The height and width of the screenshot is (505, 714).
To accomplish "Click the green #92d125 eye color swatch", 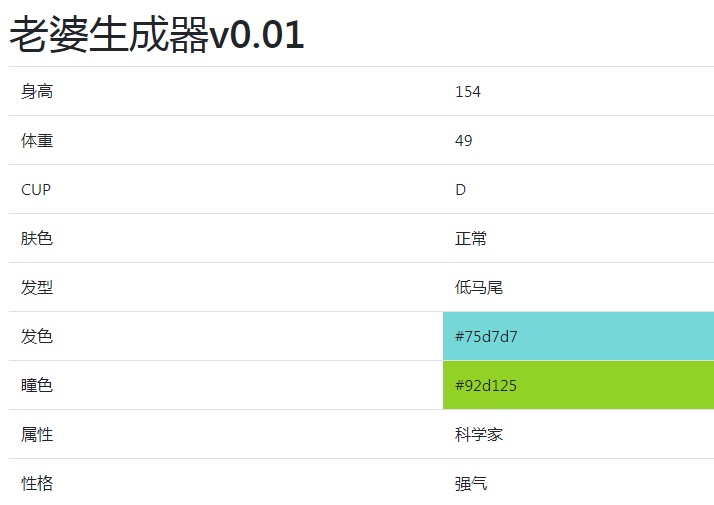I will point(578,385).
